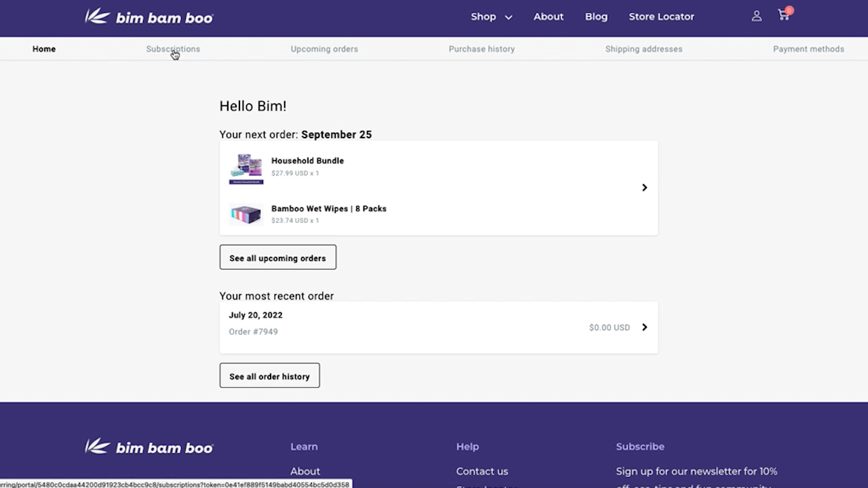
Task: Open order #7949 chevron arrow
Action: click(644, 327)
